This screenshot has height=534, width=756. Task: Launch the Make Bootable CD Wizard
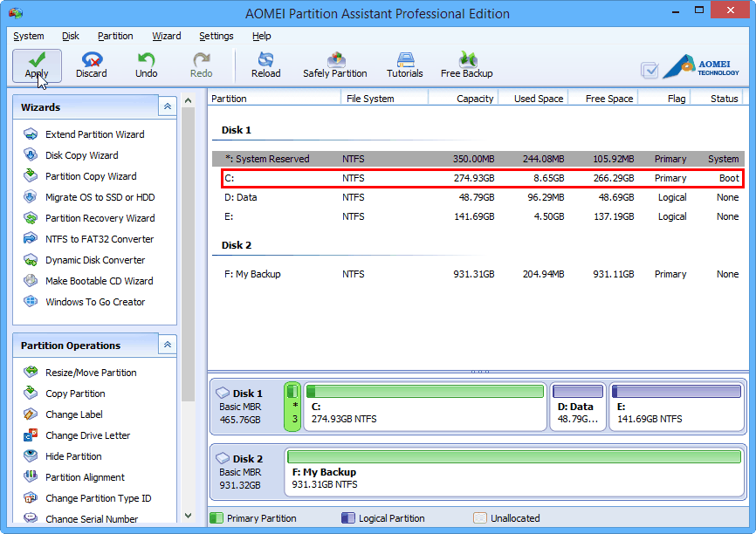97,281
